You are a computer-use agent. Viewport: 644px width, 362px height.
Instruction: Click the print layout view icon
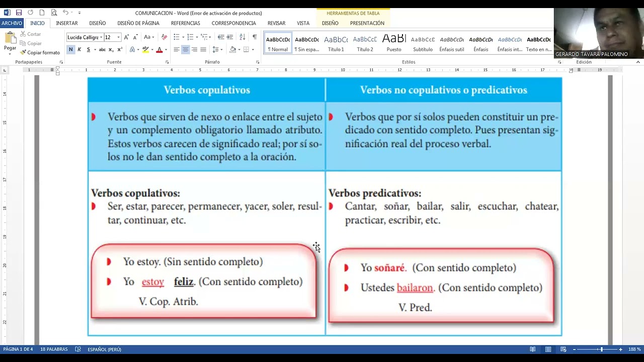(x=548, y=349)
